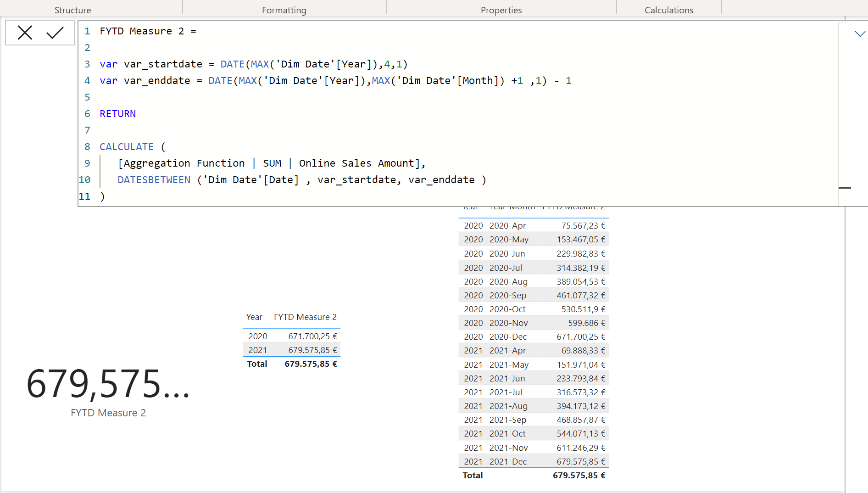Select the 2021-Dec value 679.575,85 €

click(x=581, y=462)
